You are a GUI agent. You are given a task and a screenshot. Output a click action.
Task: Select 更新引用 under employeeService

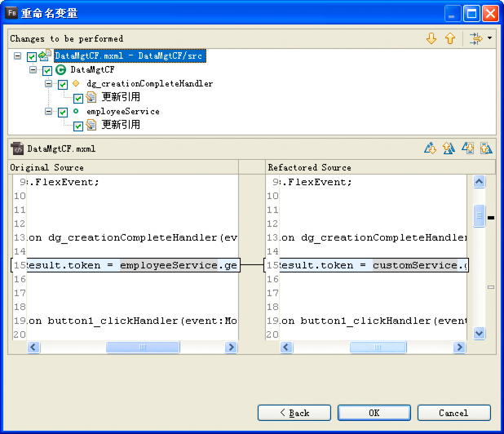click(121, 126)
